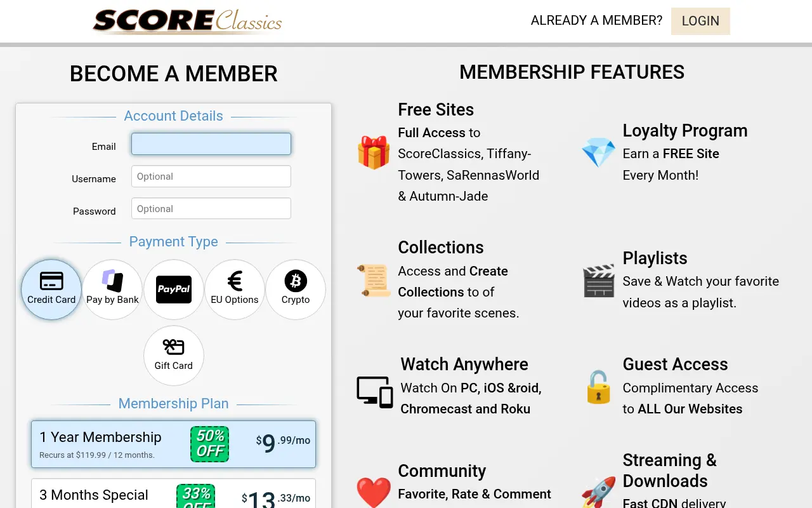The height and width of the screenshot is (508, 812).
Task: Click the 'MEMBERSHIP FEATURES' heading
Action: [572, 72]
